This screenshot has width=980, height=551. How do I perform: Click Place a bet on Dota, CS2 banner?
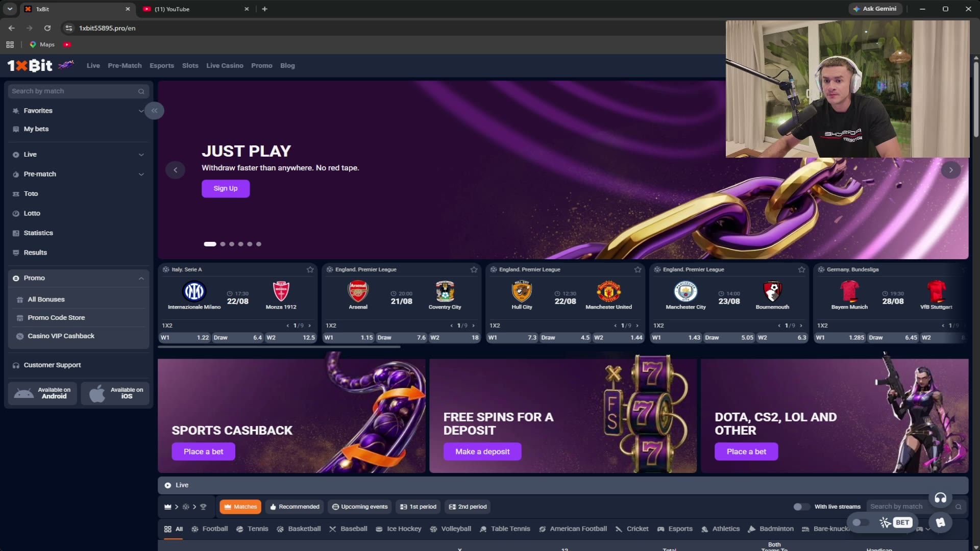point(746,452)
